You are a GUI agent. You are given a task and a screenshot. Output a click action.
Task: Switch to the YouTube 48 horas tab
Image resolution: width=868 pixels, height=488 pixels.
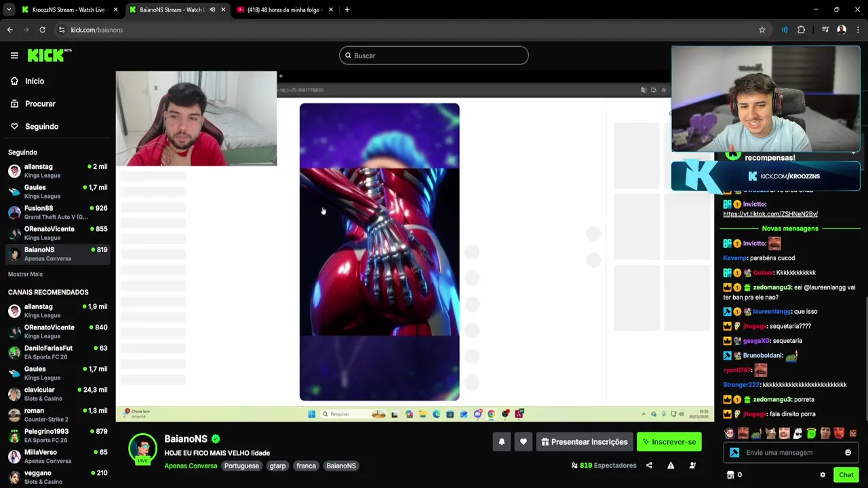(x=285, y=9)
